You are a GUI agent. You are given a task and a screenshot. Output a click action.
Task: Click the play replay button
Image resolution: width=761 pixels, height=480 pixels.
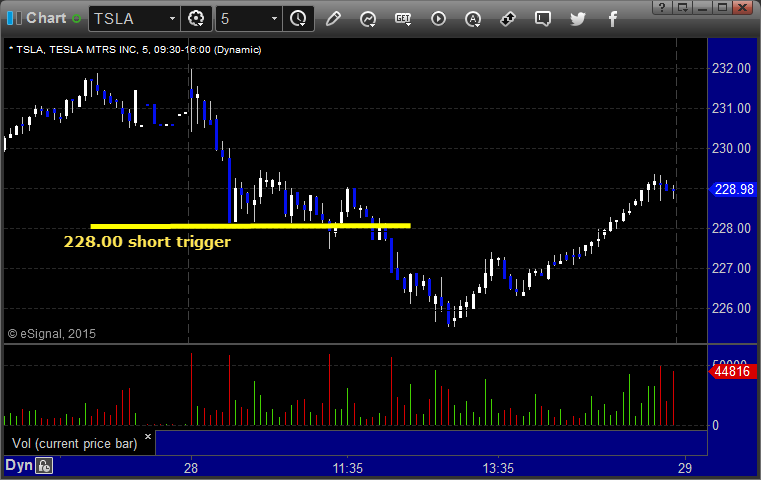point(438,19)
